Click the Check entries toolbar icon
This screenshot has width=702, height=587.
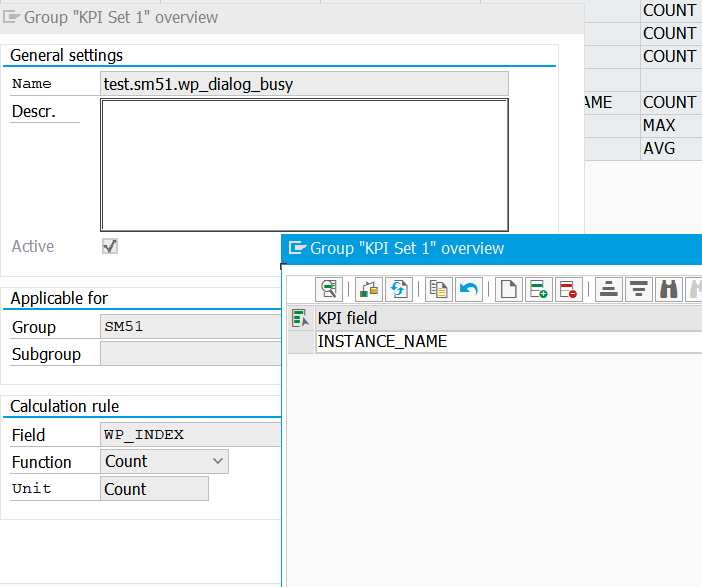click(369, 290)
